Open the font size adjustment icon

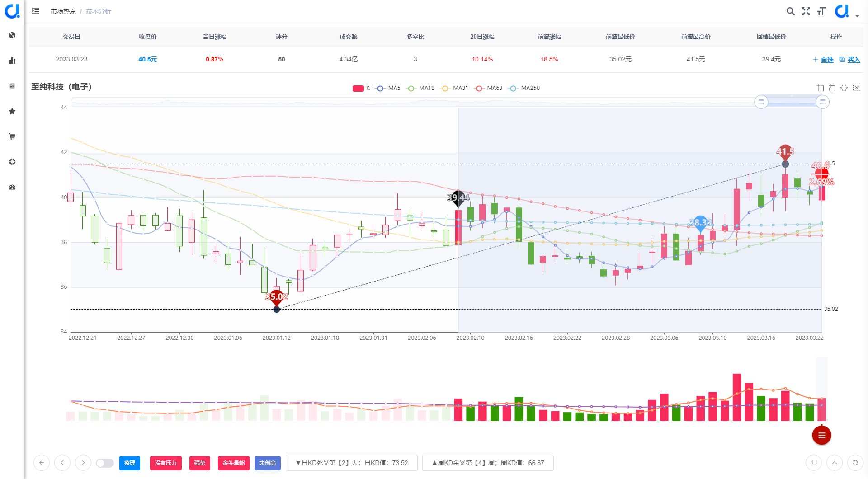coord(821,11)
